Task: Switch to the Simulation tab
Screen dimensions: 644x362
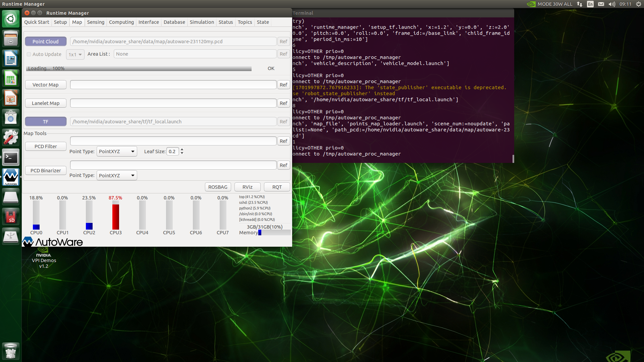Action: tap(202, 22)
